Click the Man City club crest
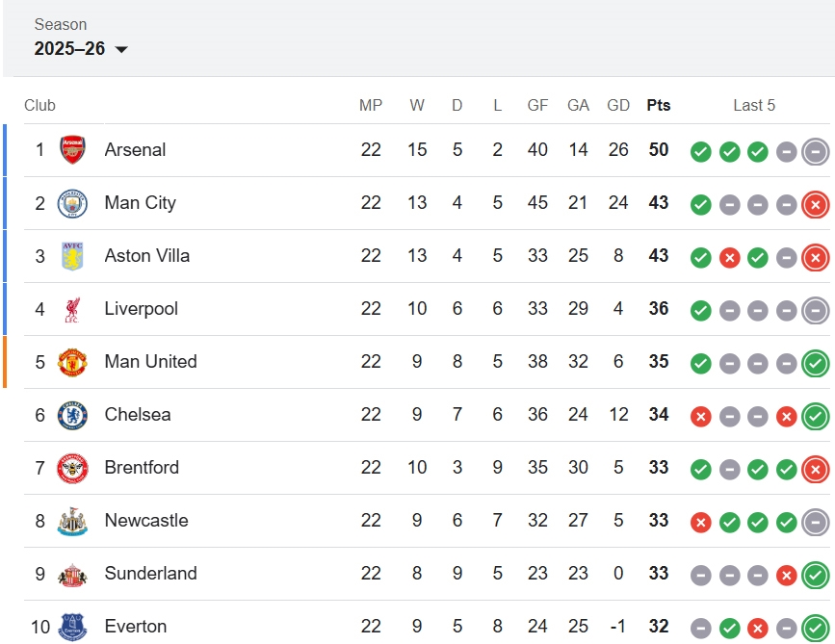835x644 pixels. 72,203
